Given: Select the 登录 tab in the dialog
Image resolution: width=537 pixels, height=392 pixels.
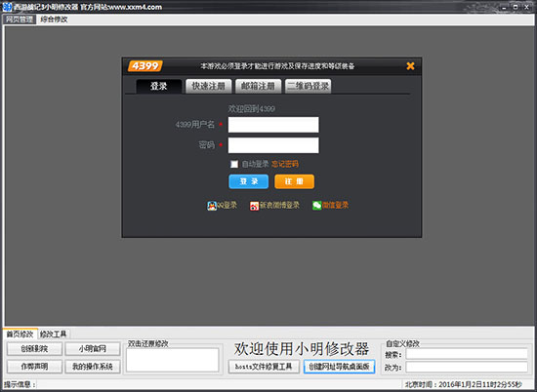Looking at the screenshot, I should click(x=159, y=86).
